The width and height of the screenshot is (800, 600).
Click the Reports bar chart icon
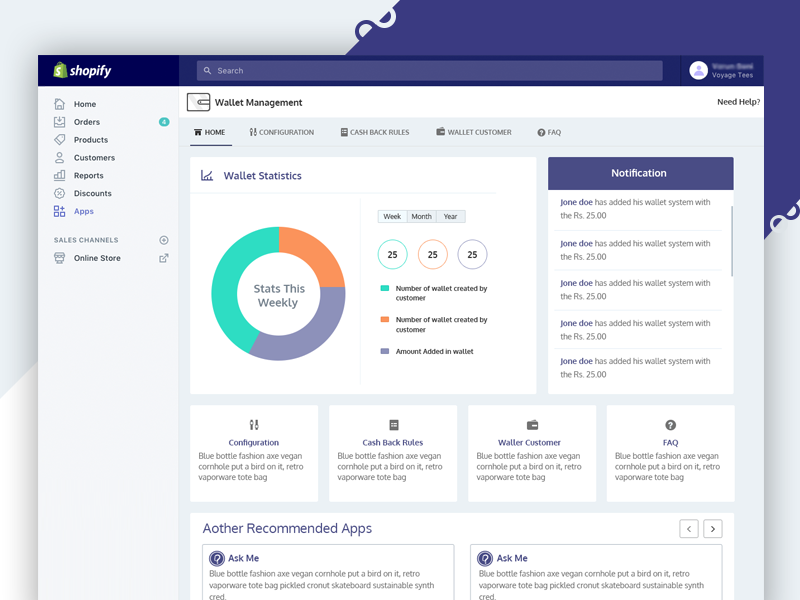click(x=59, y=175)
